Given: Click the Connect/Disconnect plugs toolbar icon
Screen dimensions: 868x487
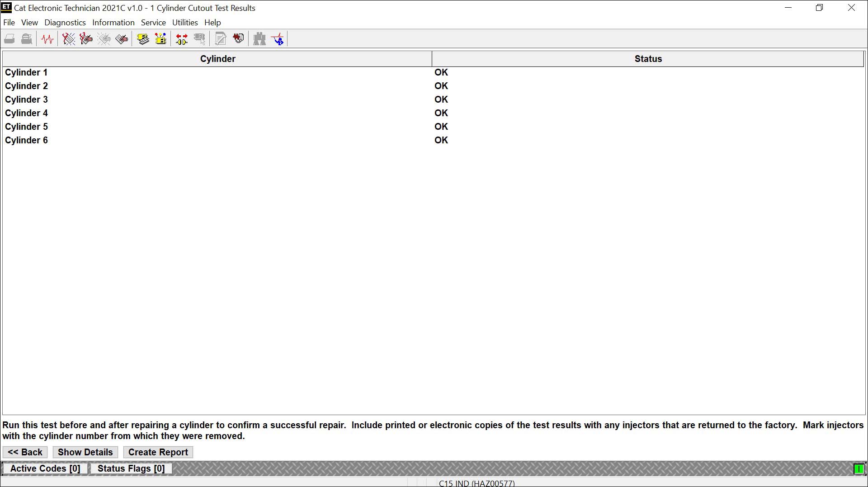Looking at the screenshot, I should click(x=181, y=38).
